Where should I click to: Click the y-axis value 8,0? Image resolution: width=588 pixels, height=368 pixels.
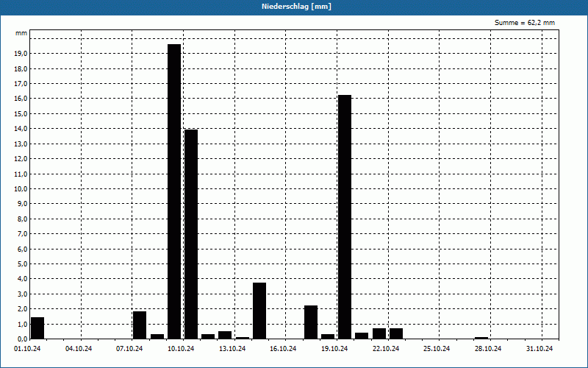click(x=23, y=219)
